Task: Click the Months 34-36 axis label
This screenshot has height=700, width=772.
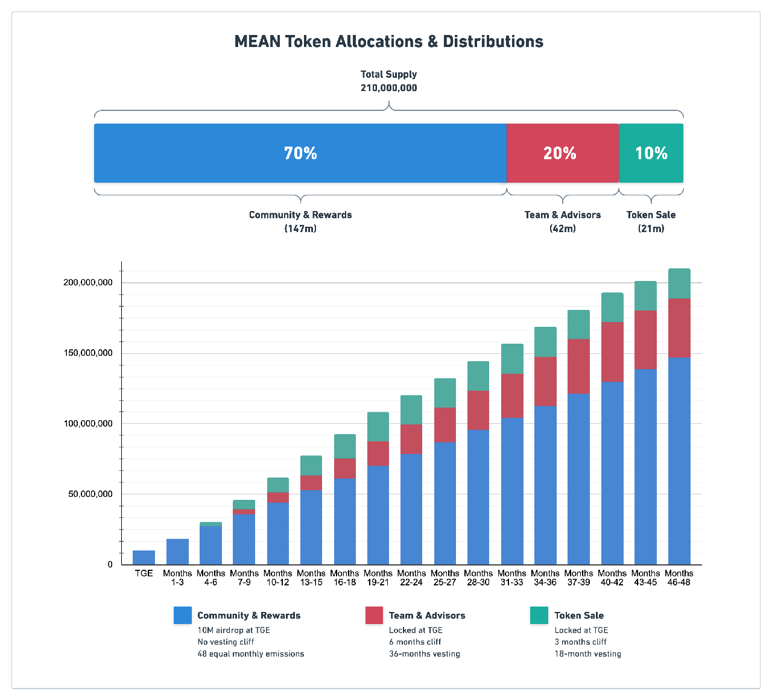Action: 545,578
